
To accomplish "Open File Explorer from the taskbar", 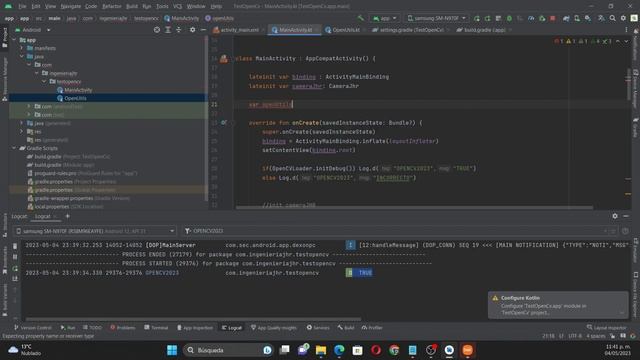I will [x=321, y=350].
